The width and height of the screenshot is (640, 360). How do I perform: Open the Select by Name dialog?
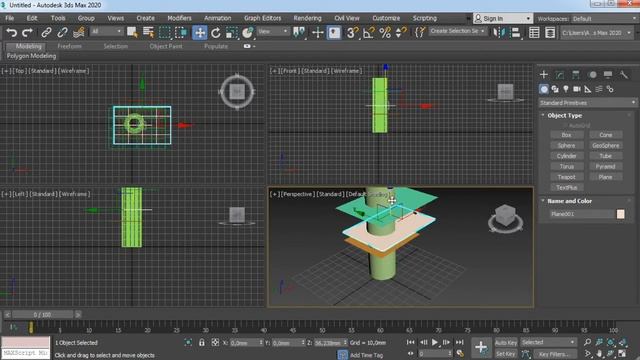148,32
